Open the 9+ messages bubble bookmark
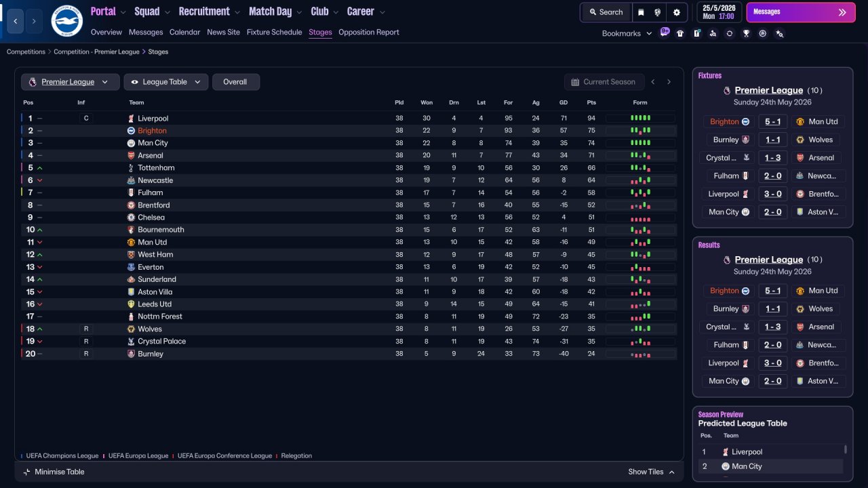This screenshot has height=488, width=868. [665, 32]
